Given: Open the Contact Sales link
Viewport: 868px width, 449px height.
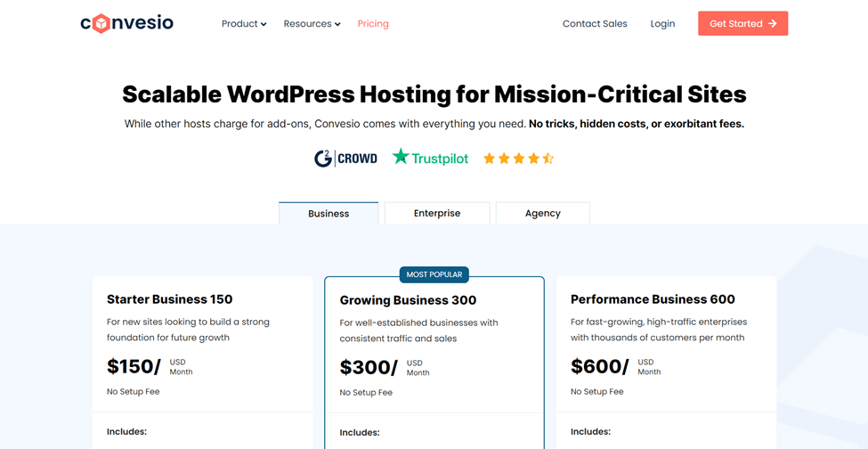Looking at the screenshot, I should (595, 24).
